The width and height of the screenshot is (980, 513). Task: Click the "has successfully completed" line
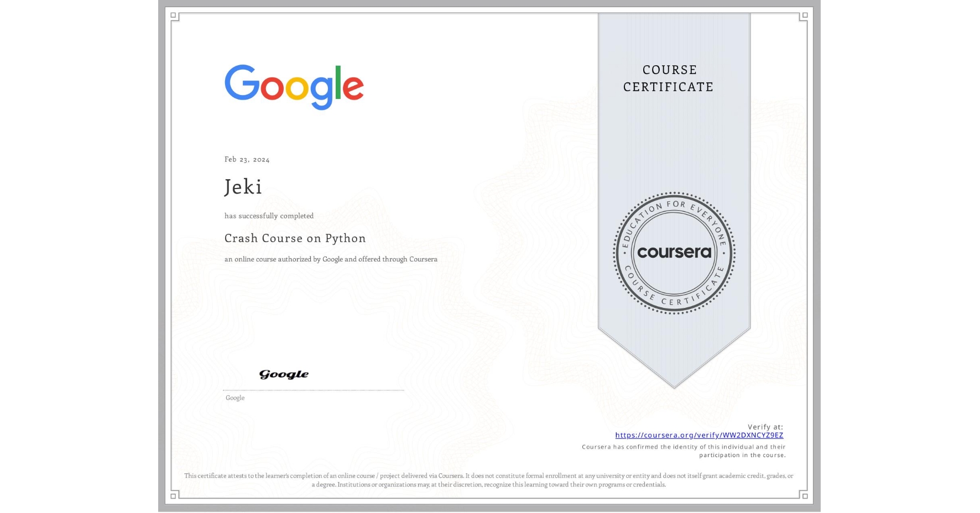pos(269,216)
